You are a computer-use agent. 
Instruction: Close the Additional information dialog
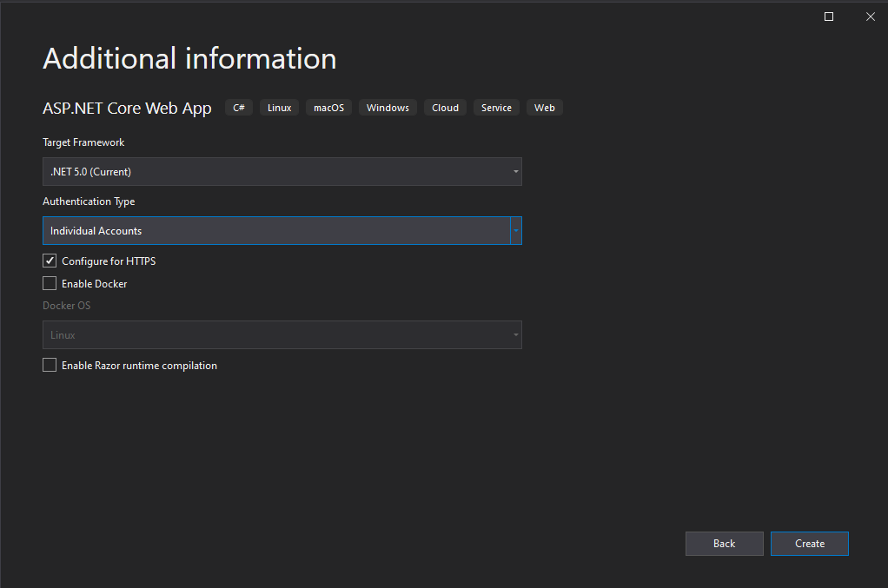pos(870,17)
